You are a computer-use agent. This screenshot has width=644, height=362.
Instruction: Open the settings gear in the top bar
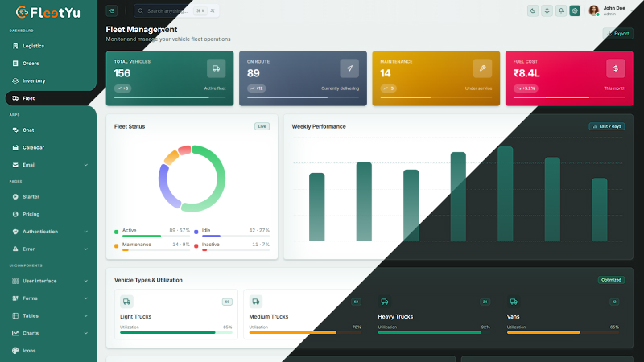575,10
